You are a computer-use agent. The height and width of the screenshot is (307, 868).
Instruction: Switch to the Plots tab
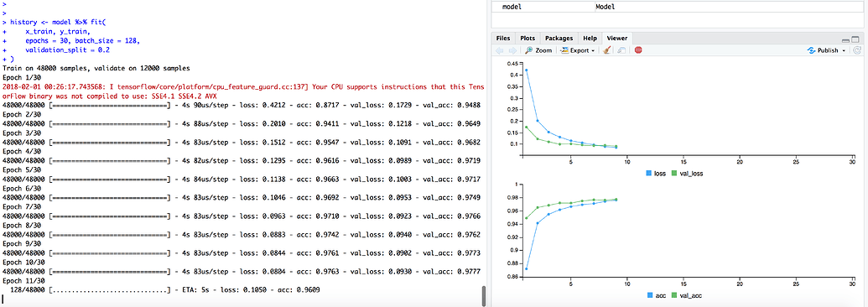tap(528, 39)
